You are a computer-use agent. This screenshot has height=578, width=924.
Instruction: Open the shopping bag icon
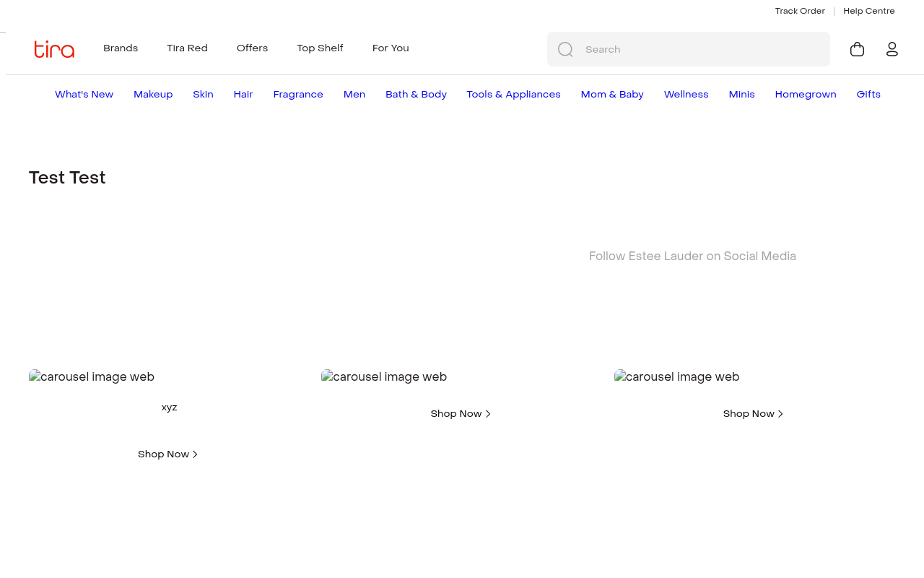pyautogui.click(x=858, y=49)
